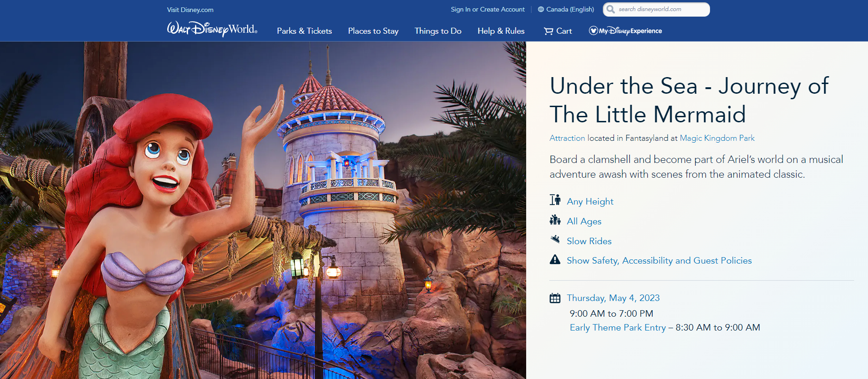This screenshot has height=379, width=868.
Task: Click the safety warning triangle icon
Action: [555, 259]
